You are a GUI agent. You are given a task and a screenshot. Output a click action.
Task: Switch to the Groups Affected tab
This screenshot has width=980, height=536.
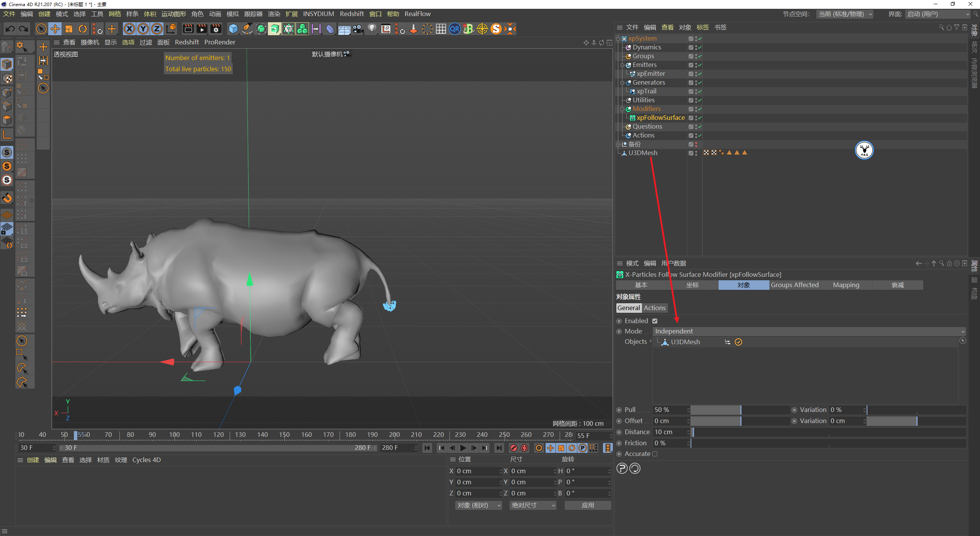pyautogui.click(x=795, y=285)
